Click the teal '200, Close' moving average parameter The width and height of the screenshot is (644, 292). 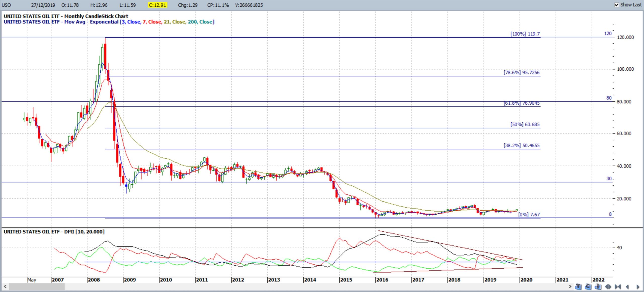tap(200, 22)
